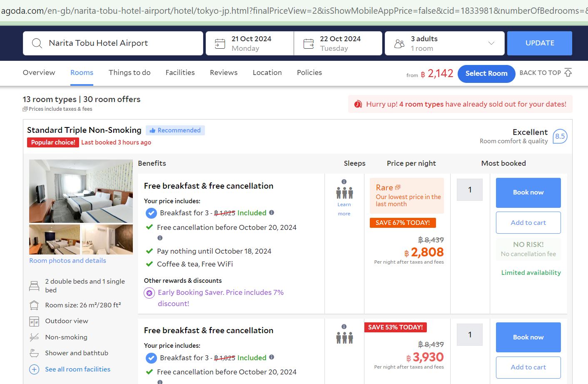
Task: Click the search magnifier icon
Action: click(x=37, y=43)
